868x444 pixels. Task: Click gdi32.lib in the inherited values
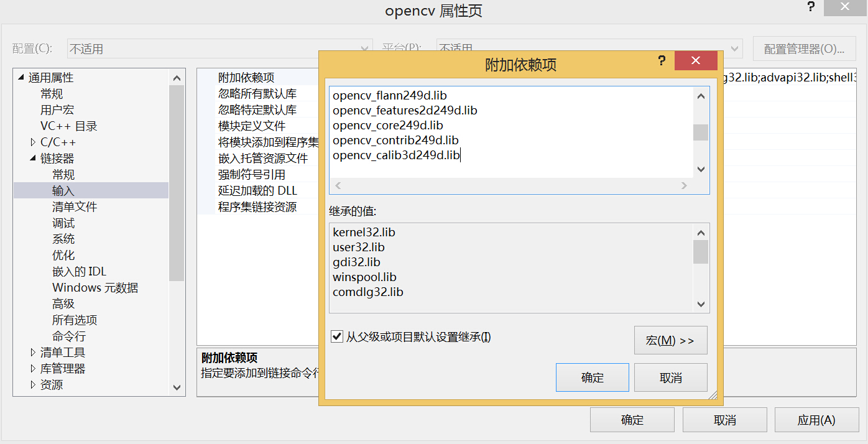[x=356, y=262]
